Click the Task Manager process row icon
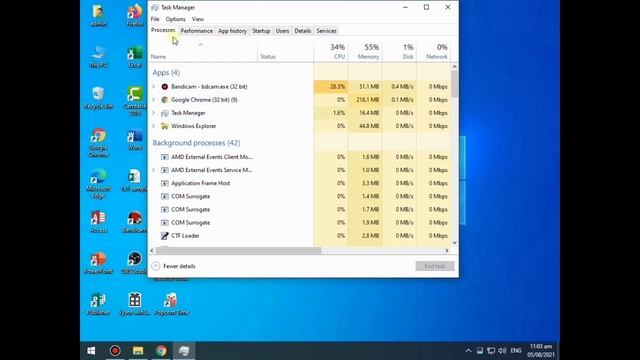 tap(165, 113)
